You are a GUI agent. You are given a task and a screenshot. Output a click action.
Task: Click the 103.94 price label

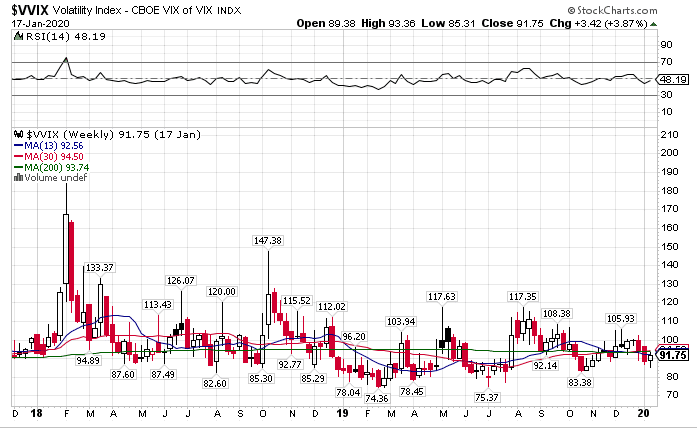tap(401, 321)
